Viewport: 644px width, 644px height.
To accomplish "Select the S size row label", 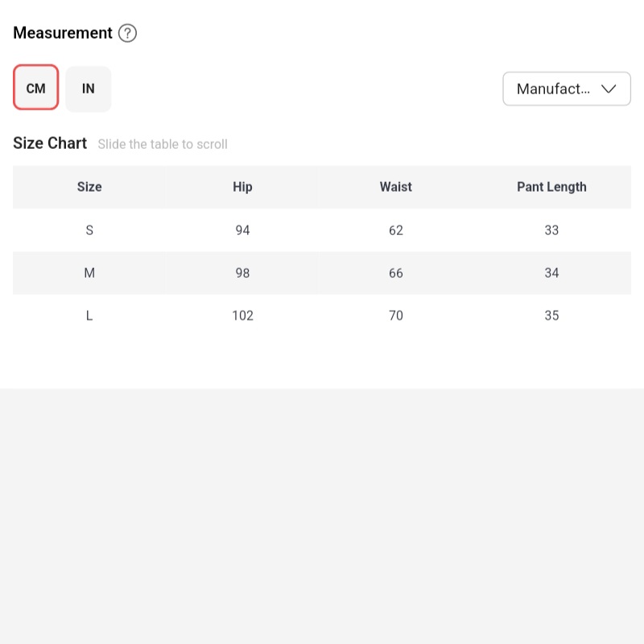I will (89, 230).
